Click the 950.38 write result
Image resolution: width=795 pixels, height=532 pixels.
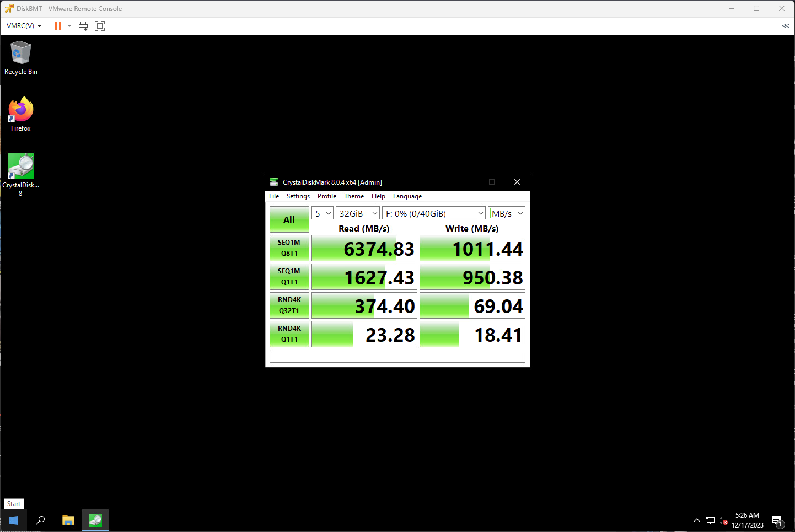(x=472, y=277)
